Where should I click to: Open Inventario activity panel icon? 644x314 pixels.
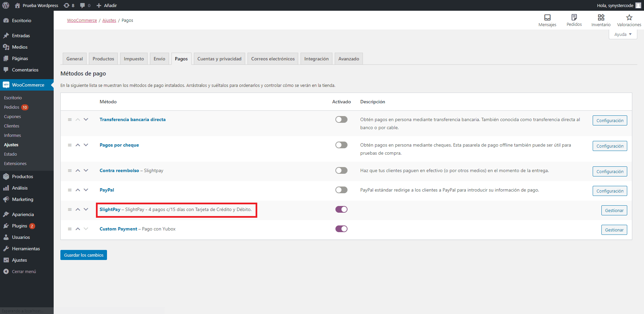tap(601, 20)
